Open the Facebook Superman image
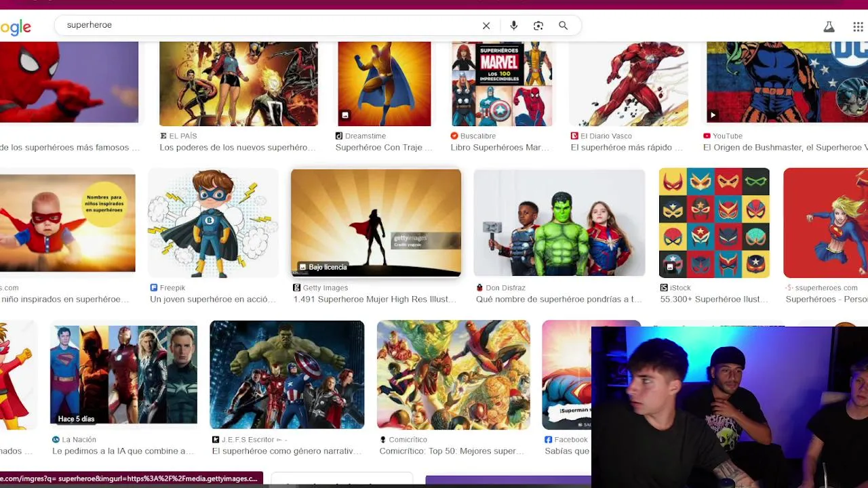This screenshot has width=868, height=488. (x=567, y=375)
